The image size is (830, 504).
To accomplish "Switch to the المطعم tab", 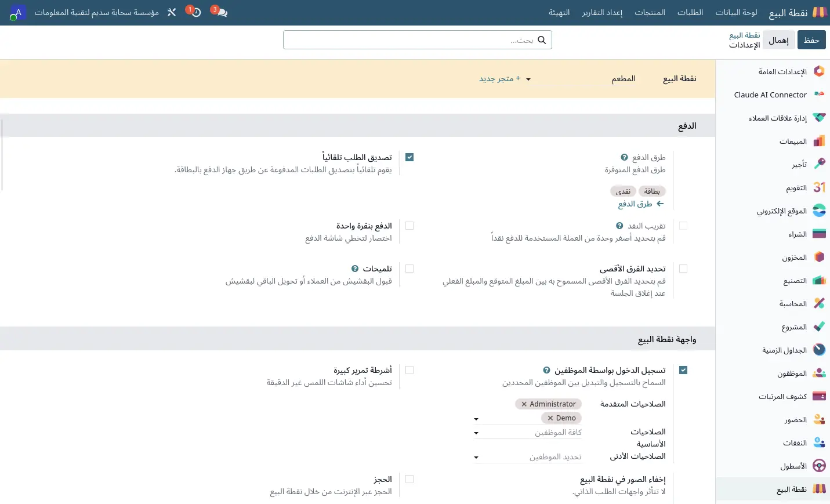I will pos(624,78).
